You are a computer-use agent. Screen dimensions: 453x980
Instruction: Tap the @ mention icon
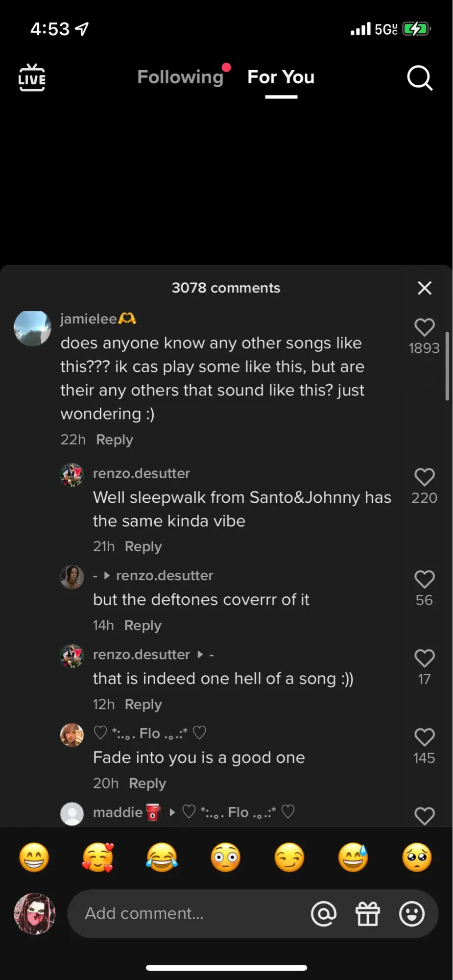coord(324,914)
